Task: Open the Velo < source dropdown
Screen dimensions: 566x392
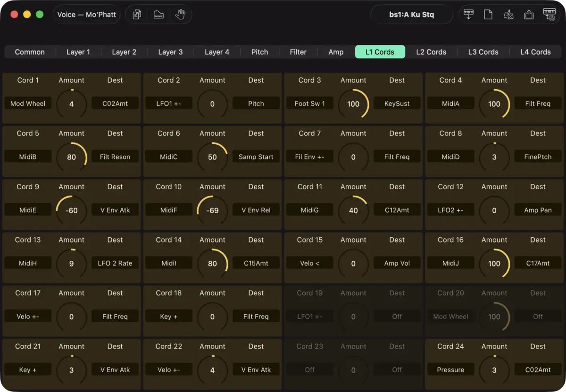Action: 310,263
